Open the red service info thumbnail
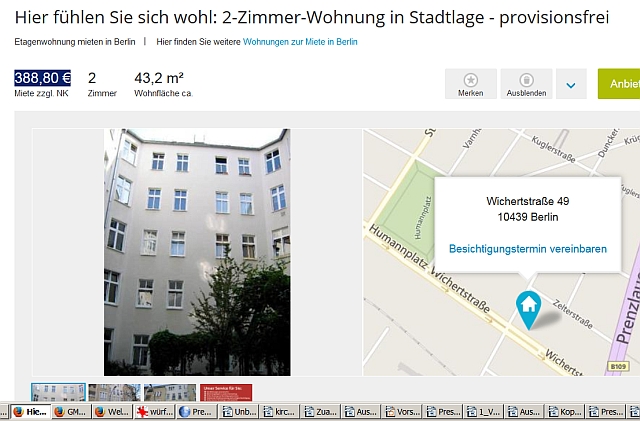This screenshot has width=640, height=421. (226, 392)
